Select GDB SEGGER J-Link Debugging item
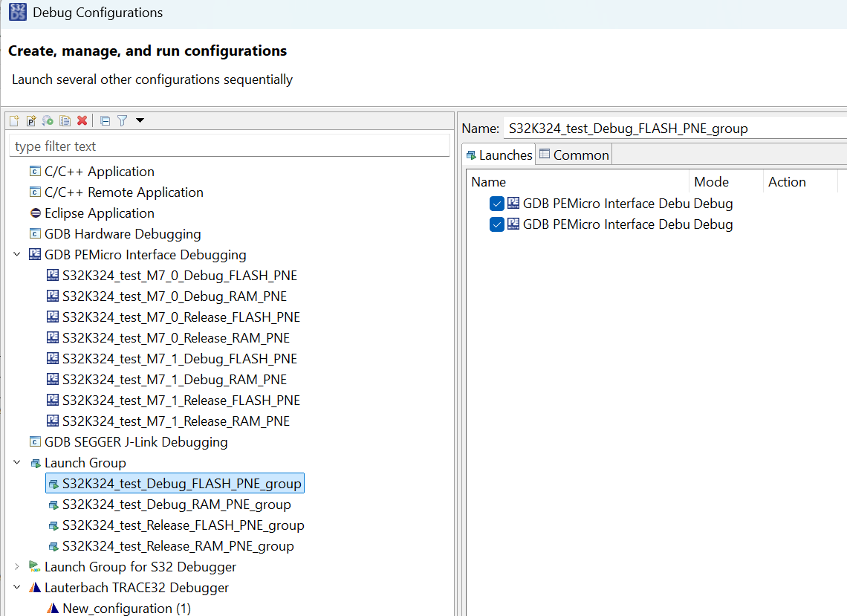The height and width of the screenshot is (616, 847). (x=136, y=442)
